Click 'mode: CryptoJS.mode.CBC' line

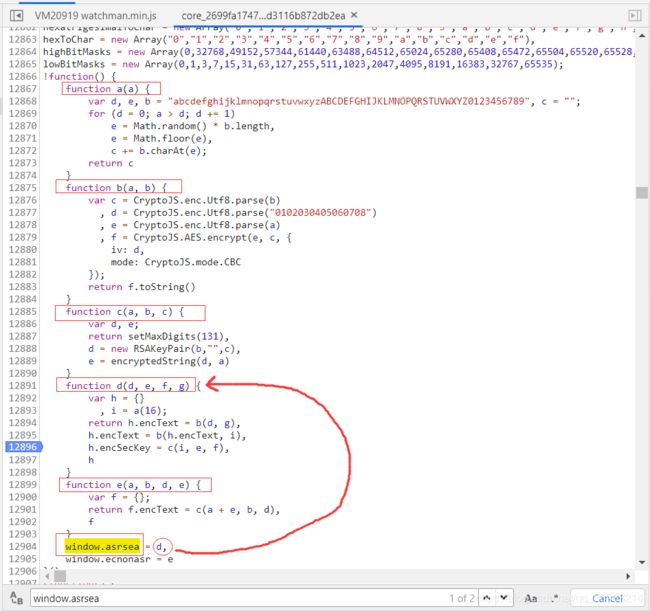coord(176,262)
